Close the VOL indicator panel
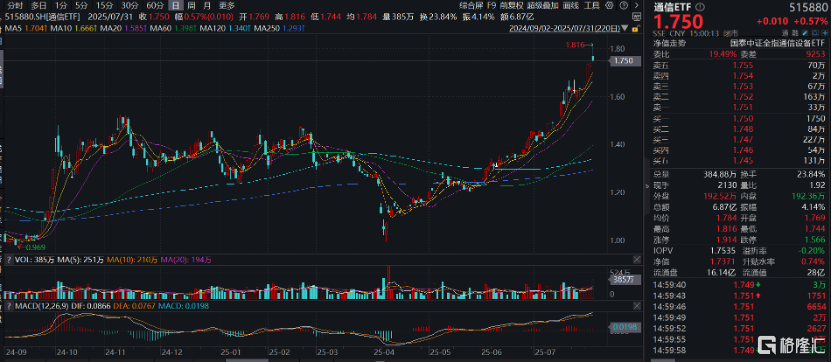The image size is (832, 362). click(637, 260)
